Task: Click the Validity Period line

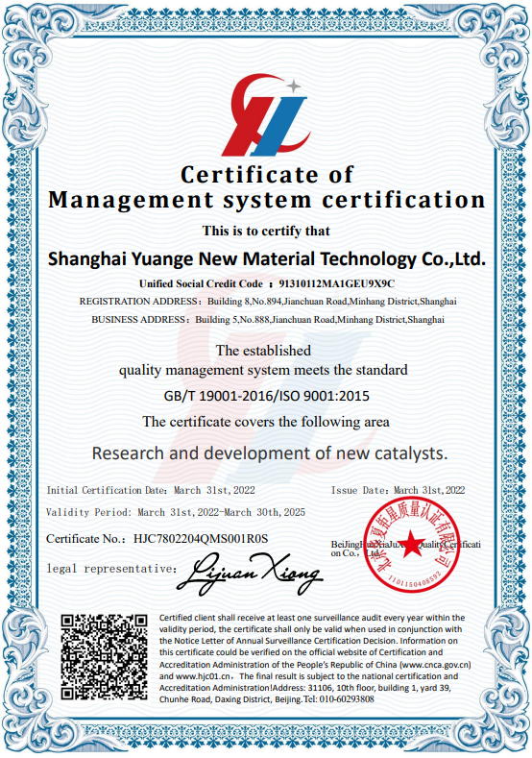Action: 176,512
